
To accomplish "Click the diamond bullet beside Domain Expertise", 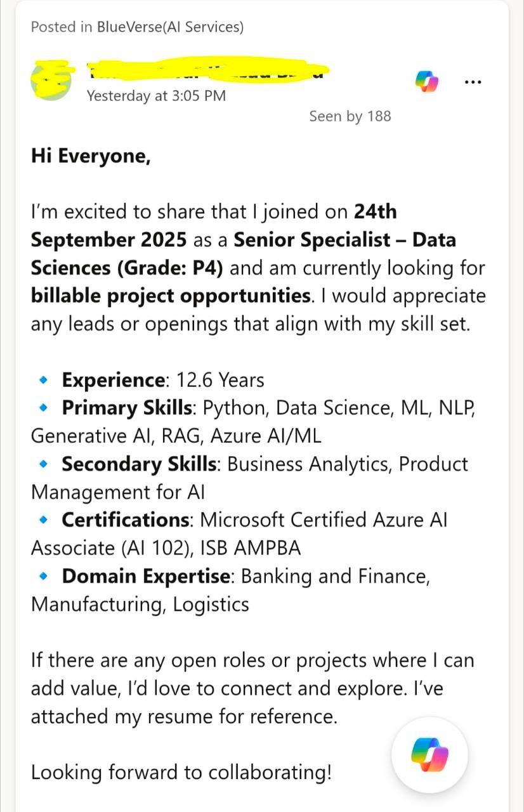I will 43,575.
